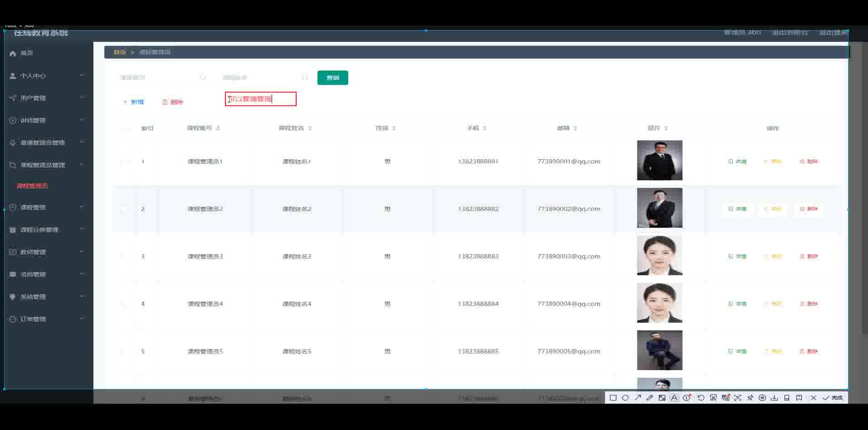Expand the 课程管理 menu chevron
The width and height of the screenshot is (868, 430).
click(x=82, y=207)
